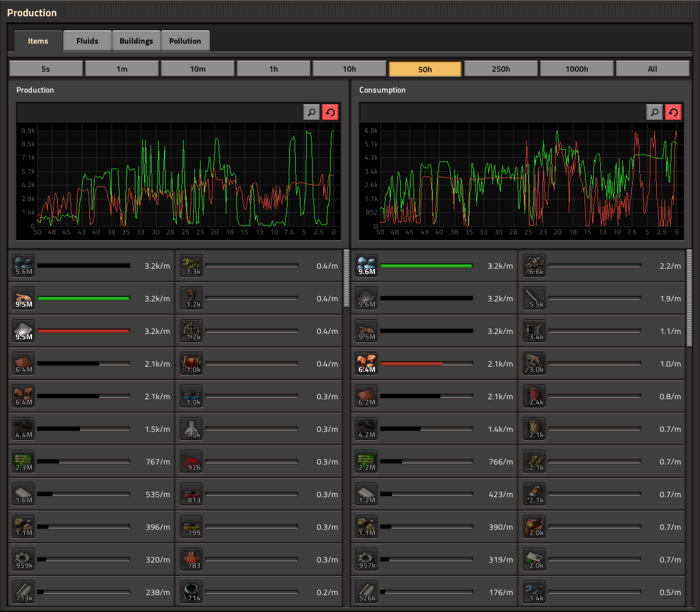Image resolution: width=700 pixels, height=612 pixels.
Task: Switch to the Fluids tab
Action: 87,41
